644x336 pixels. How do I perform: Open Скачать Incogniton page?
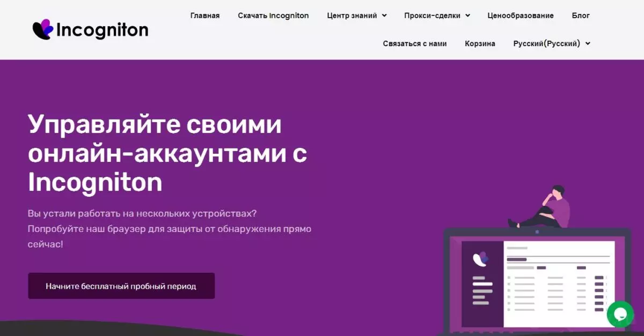click(273, 16)
